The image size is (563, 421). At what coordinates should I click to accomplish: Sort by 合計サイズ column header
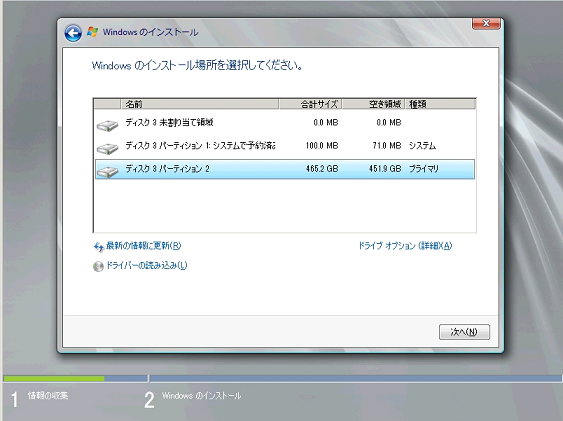[310, 104]
